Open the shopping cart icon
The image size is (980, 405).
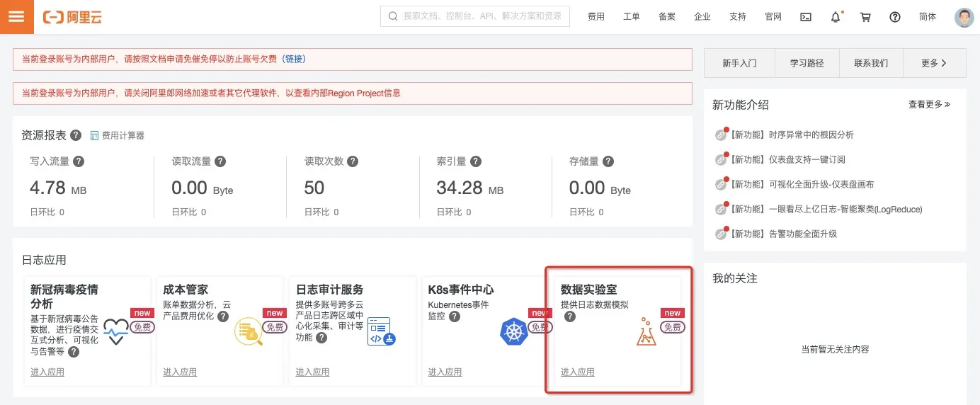[865, 17]
